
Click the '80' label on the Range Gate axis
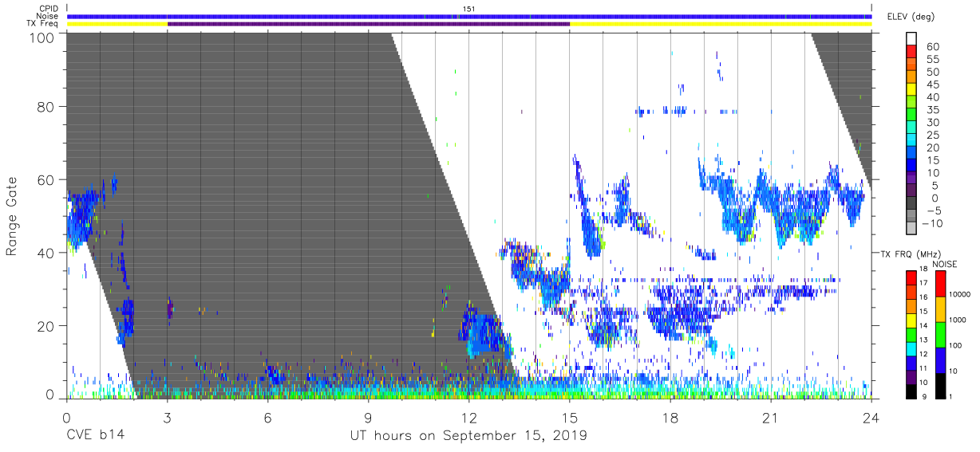click(x=46, y=107)
